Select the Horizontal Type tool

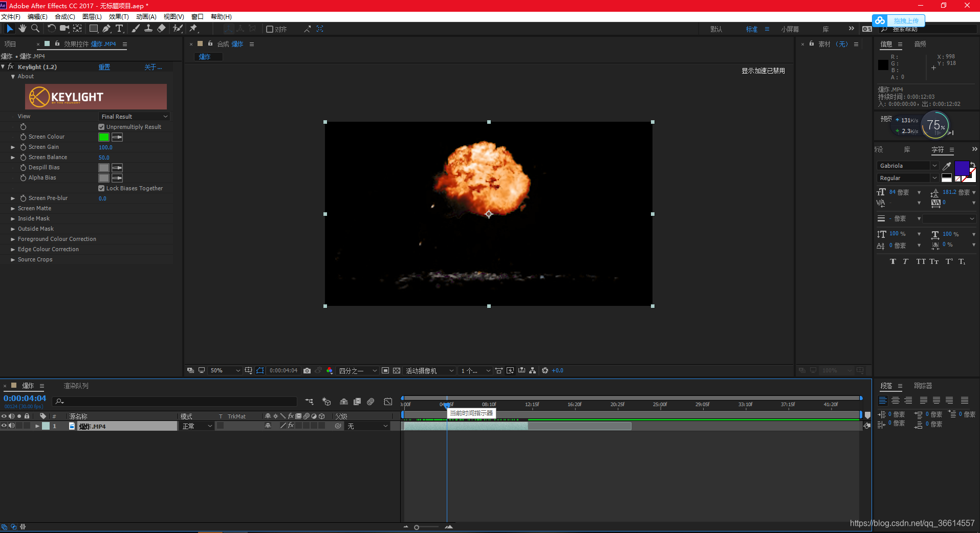[x=119, y=29]
